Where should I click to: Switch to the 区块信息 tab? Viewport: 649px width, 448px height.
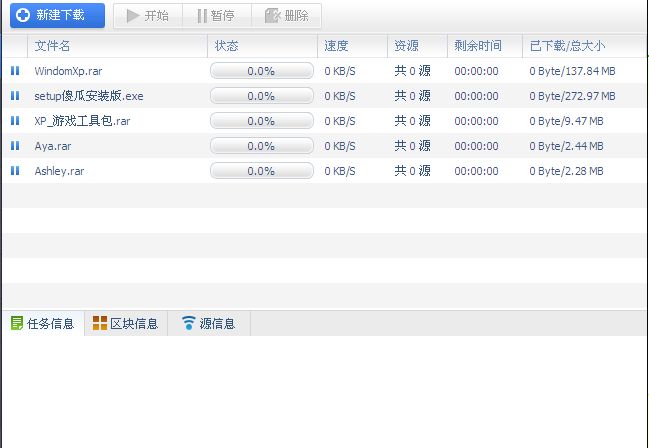(x=126, y=323)
